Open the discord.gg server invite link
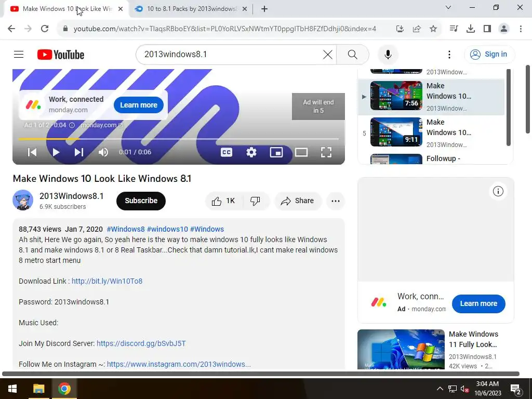Screen dimensions: 532x399 (x=141, y=343)
